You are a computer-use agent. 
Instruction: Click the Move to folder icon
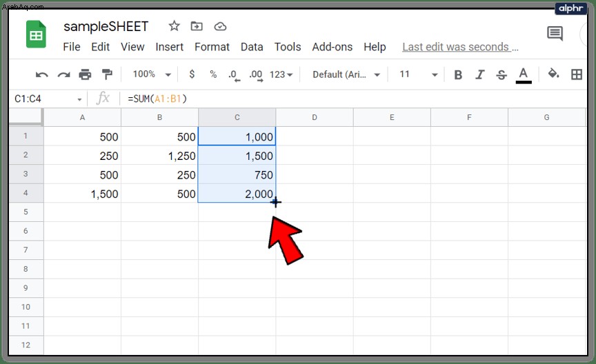click(x=197, y=26)
